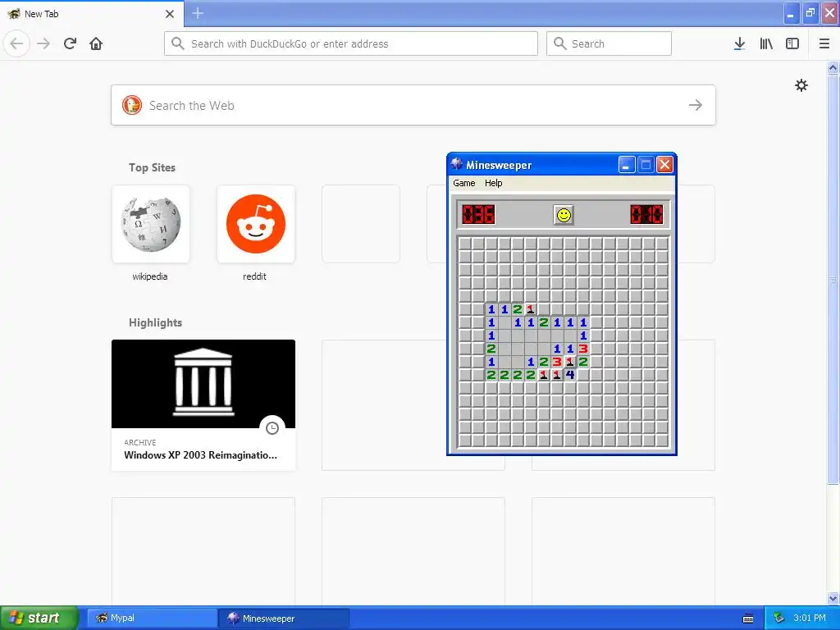Uncover the top-left corner cell of Minesweeper

coord(464,243)
